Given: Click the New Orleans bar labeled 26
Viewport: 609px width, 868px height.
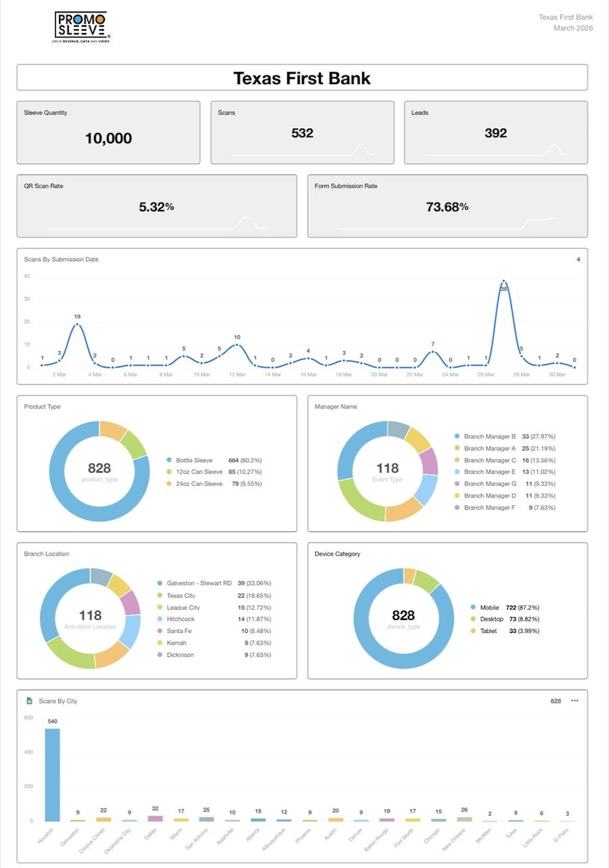Looking at the screenshot, I should click(464, 819).
